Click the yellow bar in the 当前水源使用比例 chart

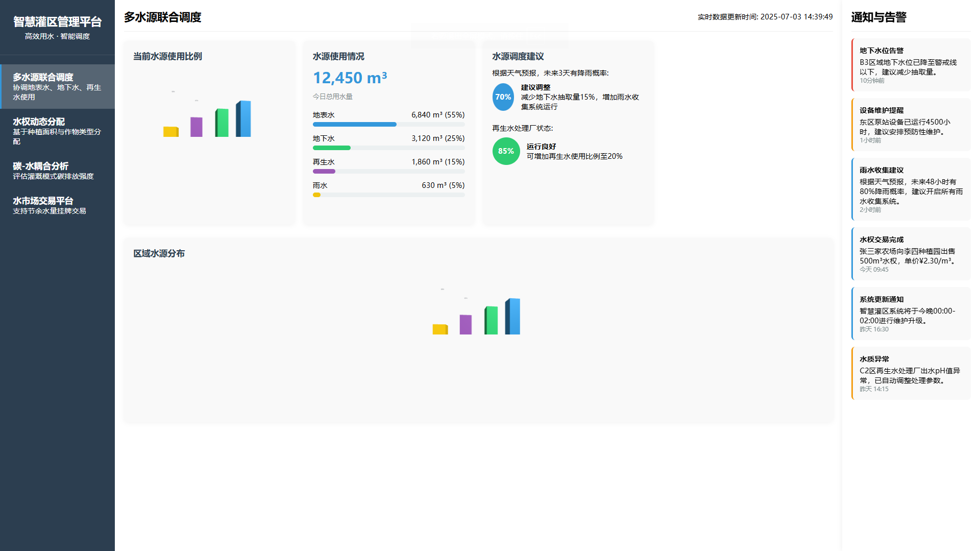(x=170, y=132)
